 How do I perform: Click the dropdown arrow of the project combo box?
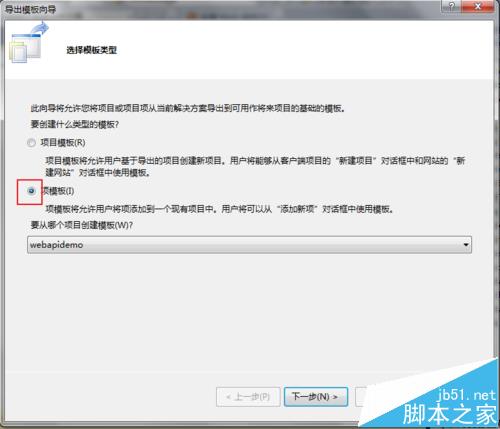click(466, 245)
